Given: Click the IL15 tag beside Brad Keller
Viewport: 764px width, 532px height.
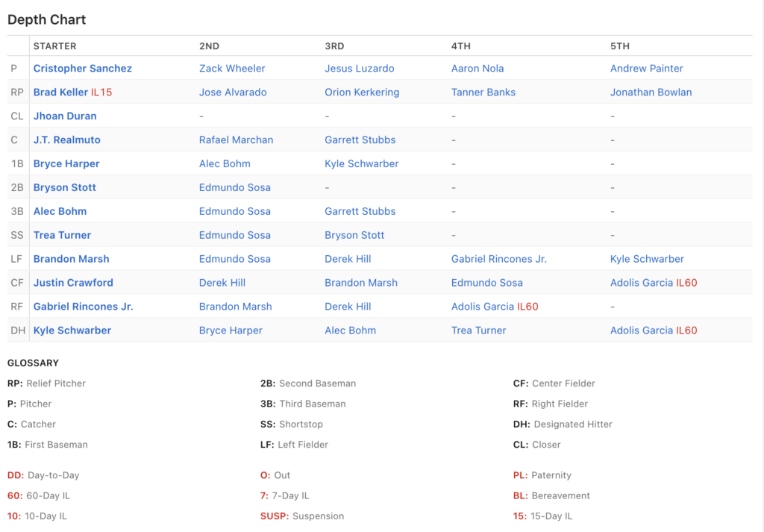Looking at the screenshot, I should [x=101, y=92].
